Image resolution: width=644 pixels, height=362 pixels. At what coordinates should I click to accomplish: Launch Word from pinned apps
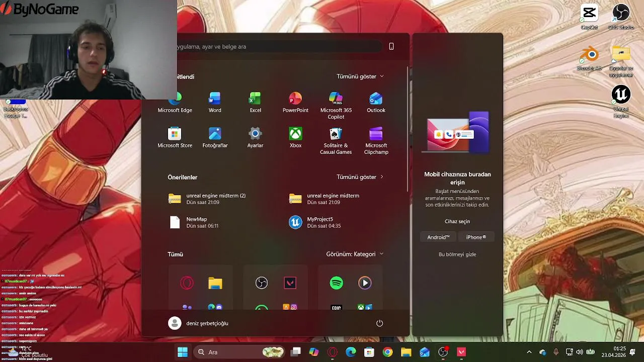click(215, 103)
